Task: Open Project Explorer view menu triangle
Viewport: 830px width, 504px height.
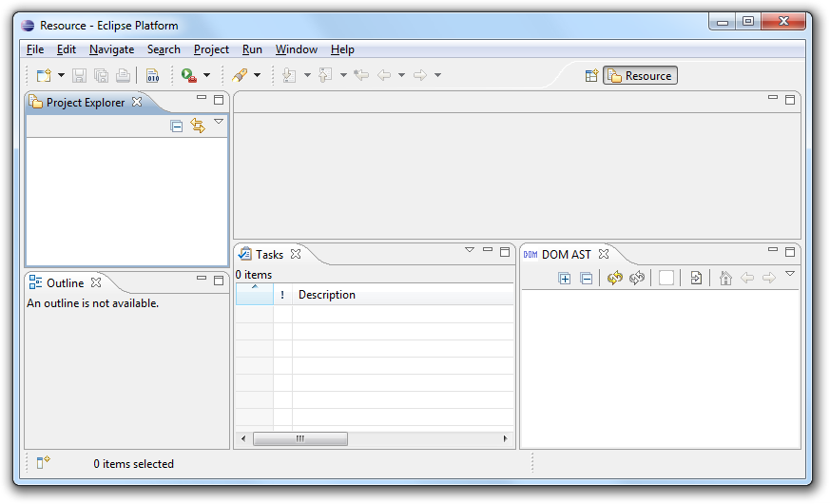Action: tap(218, 122)
